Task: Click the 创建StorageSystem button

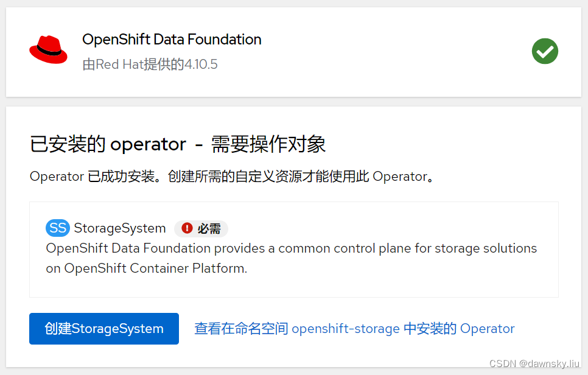Action: (103, 328)
